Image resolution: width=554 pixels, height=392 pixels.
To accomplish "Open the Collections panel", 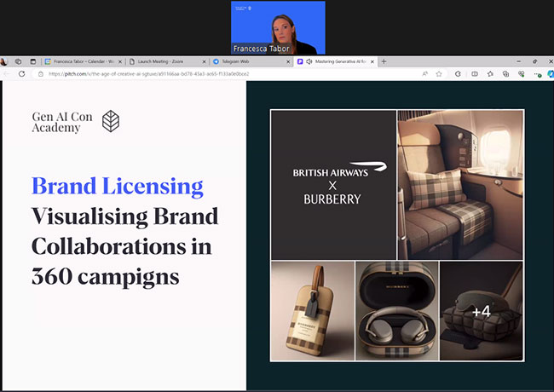I will pyautogui.click(x=505, y=74).
